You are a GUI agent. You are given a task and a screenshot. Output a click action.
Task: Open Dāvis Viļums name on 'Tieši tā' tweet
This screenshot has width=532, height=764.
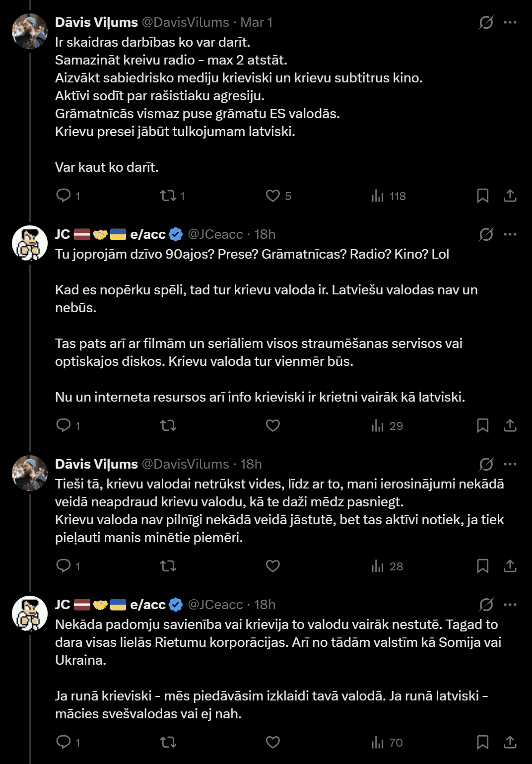tap(96, 464)
